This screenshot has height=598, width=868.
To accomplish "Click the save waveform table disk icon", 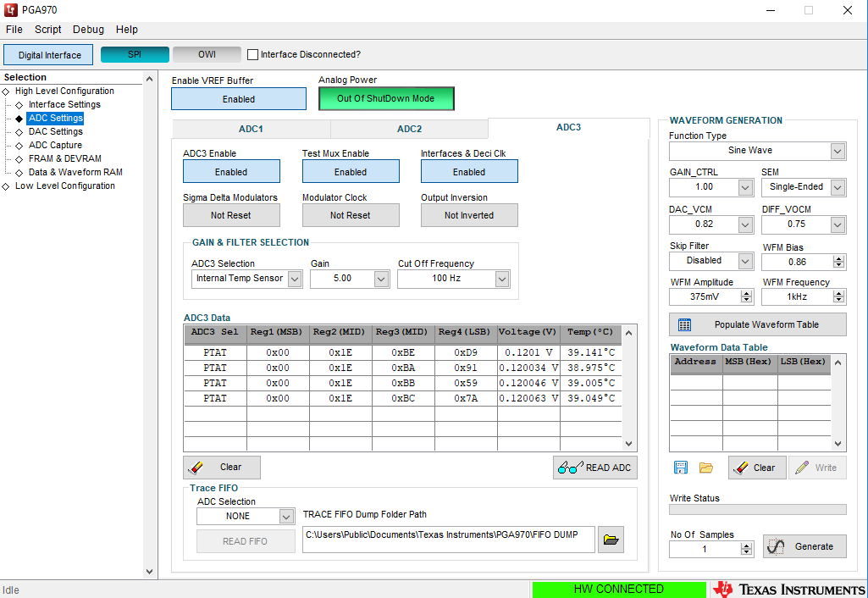I will pyautogui.click(x=680, y=468).
